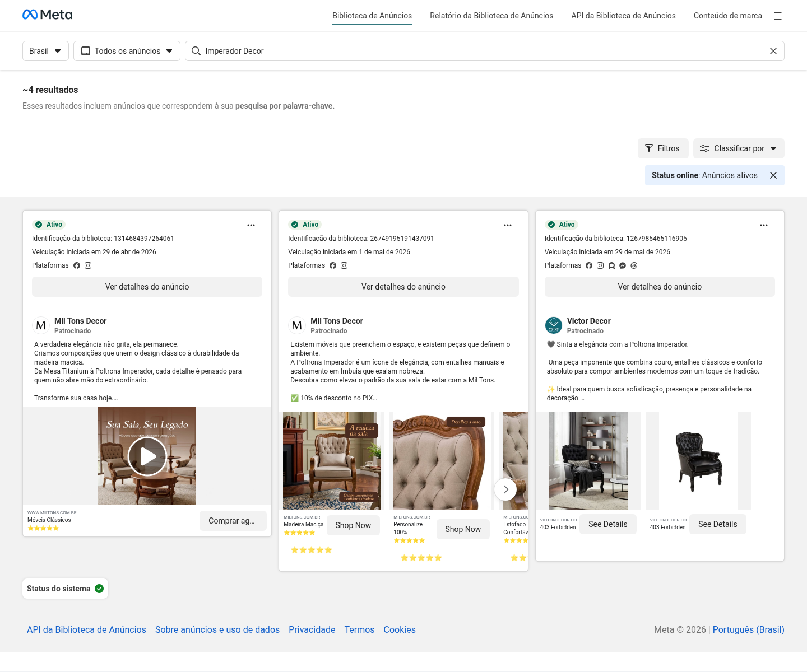Click the green system status check icon
This screenshot has width=807, height=672.
[99, 589]
